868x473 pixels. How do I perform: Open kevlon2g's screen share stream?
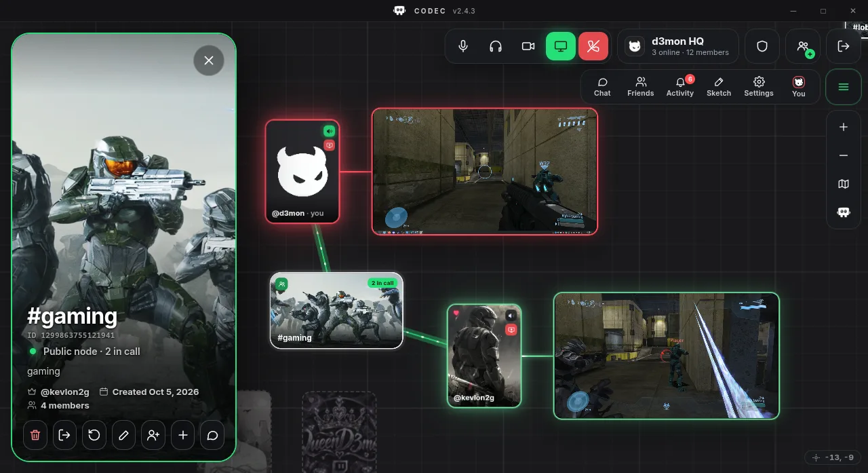pyautogui.click(x=667, y=356)
